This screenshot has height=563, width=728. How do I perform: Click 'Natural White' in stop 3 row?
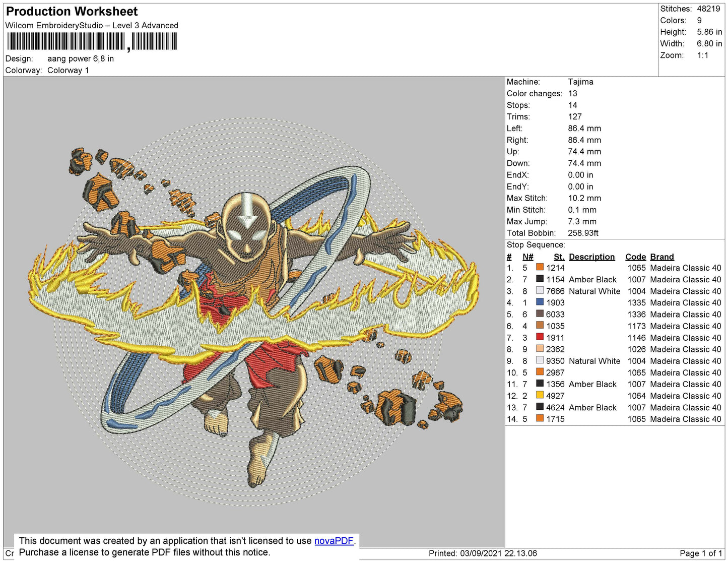(x=594, y=291)
